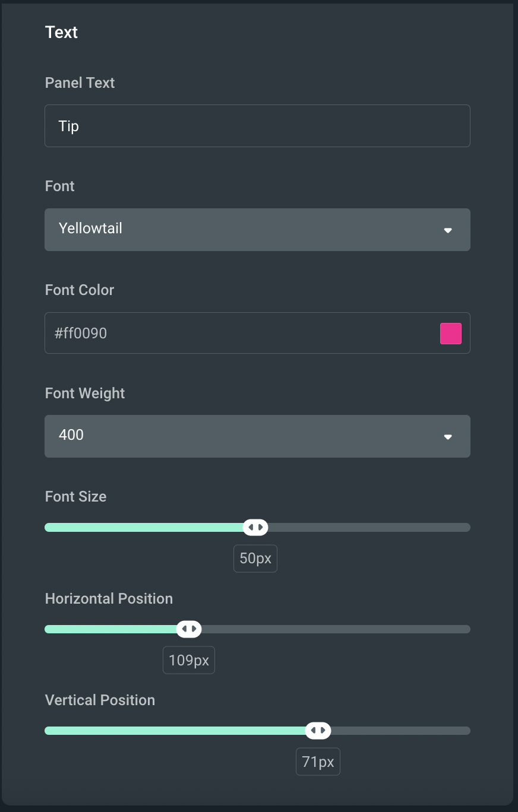This screenshot has height=812, width=518.
Task: Click the Font Weight dropdown arrow
Action: click(x=448, y=437)
